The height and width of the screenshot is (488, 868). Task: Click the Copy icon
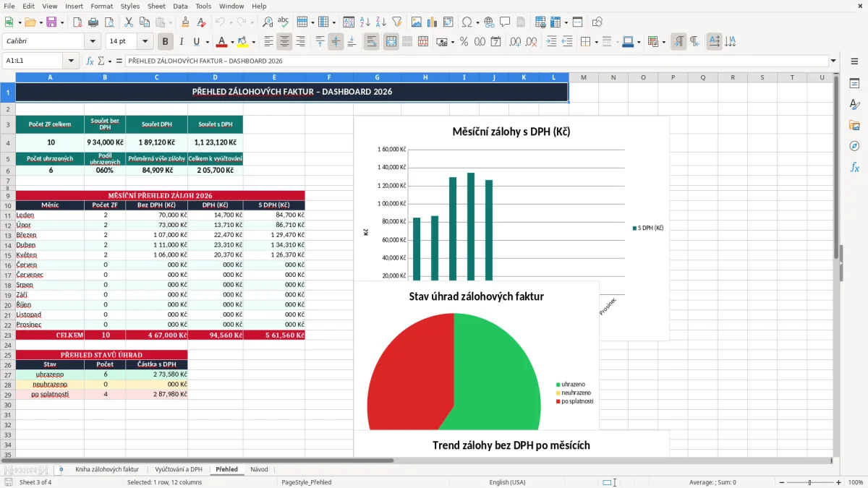click(145, 22)
